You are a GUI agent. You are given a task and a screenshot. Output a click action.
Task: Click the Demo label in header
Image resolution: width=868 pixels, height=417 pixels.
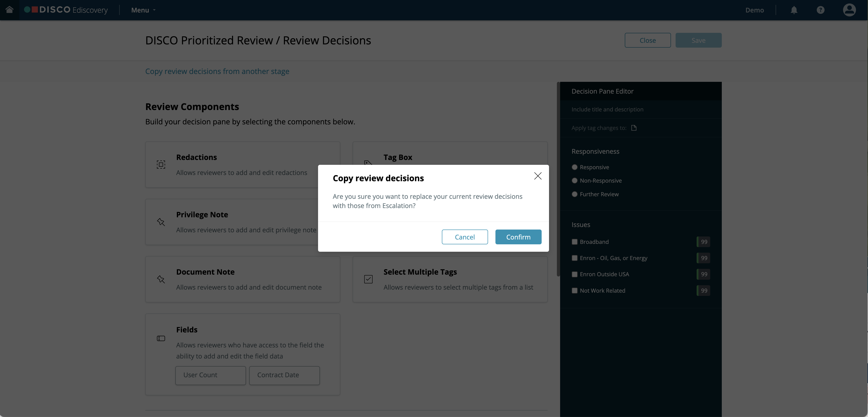[754, 10]
